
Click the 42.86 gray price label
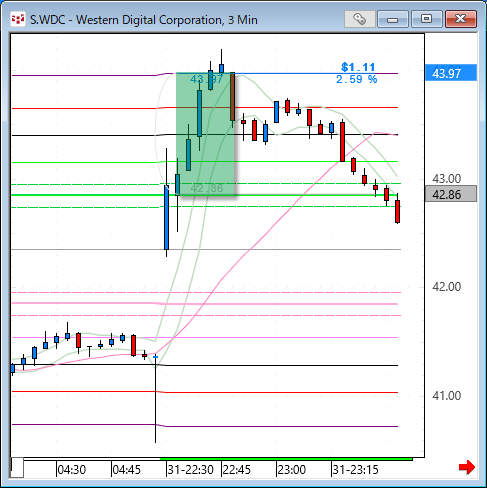tap(451, 194)
